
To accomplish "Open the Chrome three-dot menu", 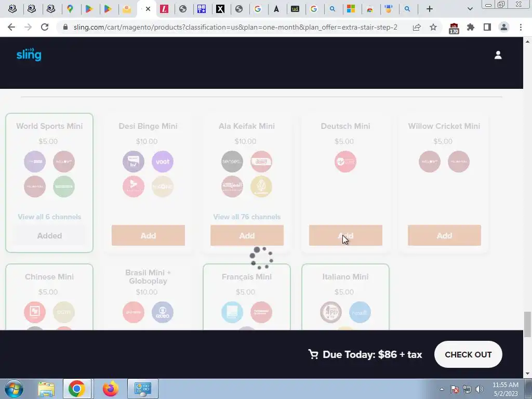I will point(521,27).
